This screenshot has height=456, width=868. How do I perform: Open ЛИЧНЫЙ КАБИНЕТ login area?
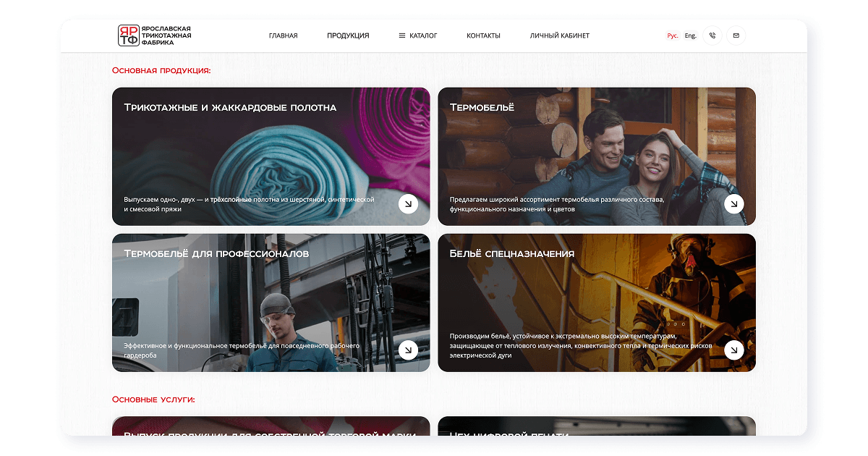561,35
